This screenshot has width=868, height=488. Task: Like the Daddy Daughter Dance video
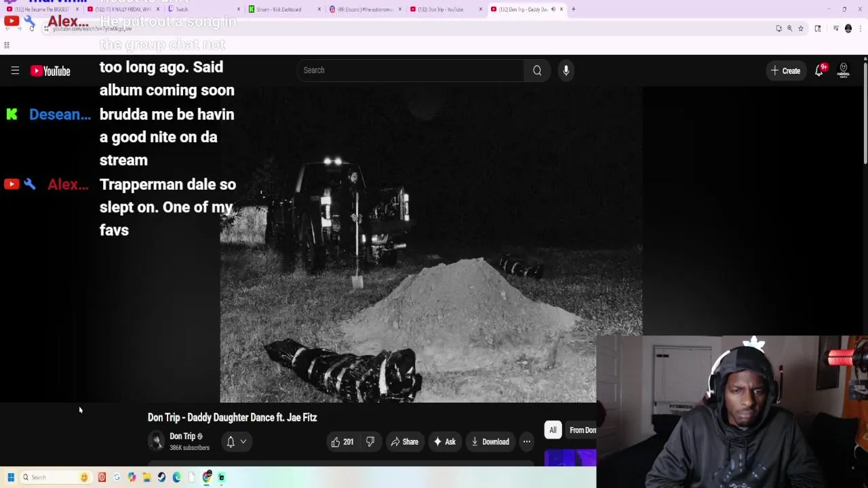[342, 442]
